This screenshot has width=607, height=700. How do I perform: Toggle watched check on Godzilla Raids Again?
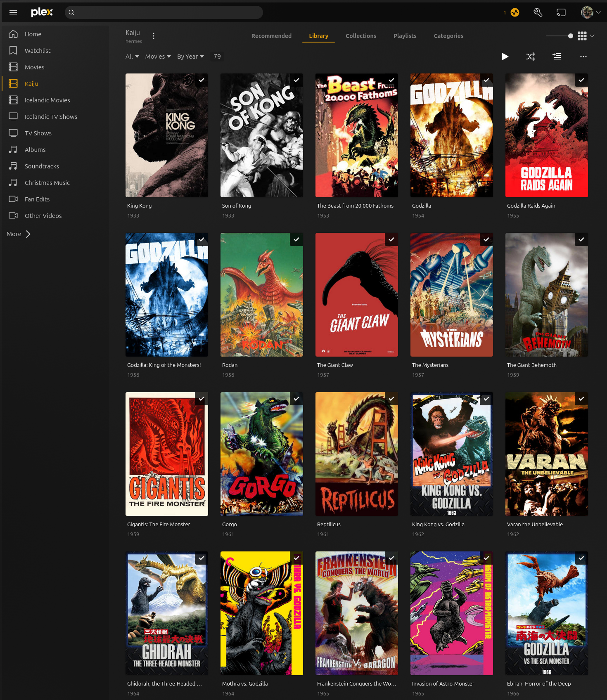581,80
